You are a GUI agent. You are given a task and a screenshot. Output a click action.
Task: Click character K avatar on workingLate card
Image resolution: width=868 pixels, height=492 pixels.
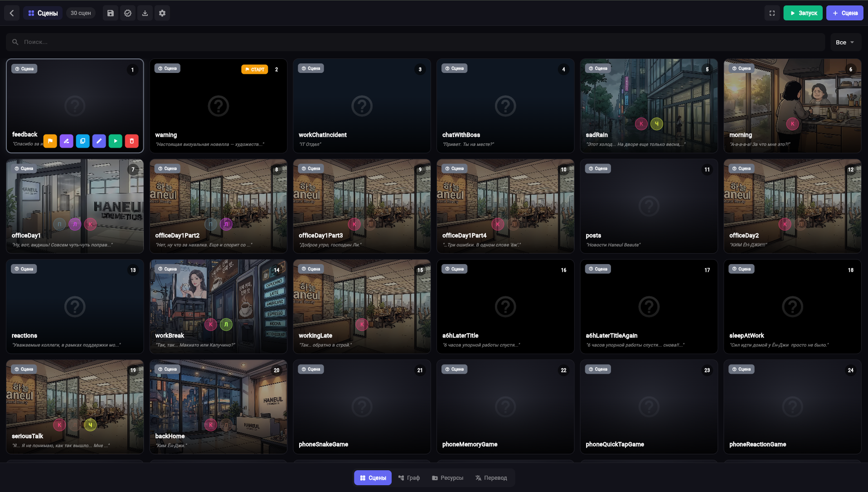362,324
